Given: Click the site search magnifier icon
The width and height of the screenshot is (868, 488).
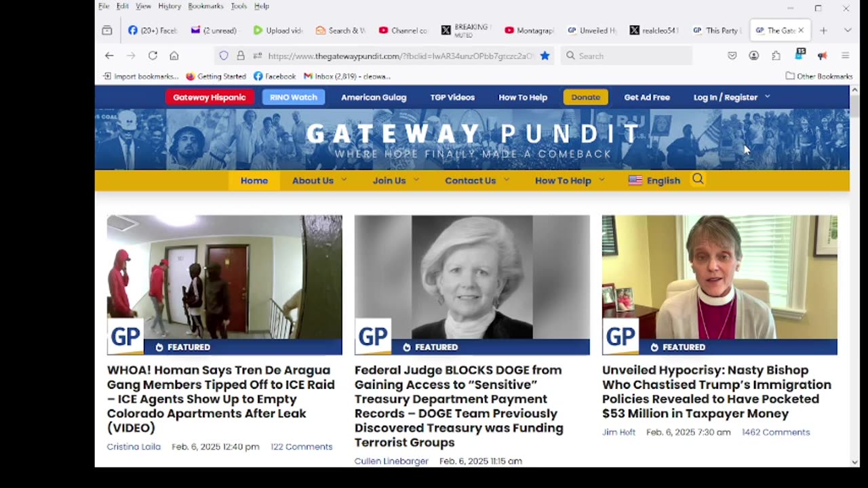Looking at the screenshot, I should [x=698, y=180].
